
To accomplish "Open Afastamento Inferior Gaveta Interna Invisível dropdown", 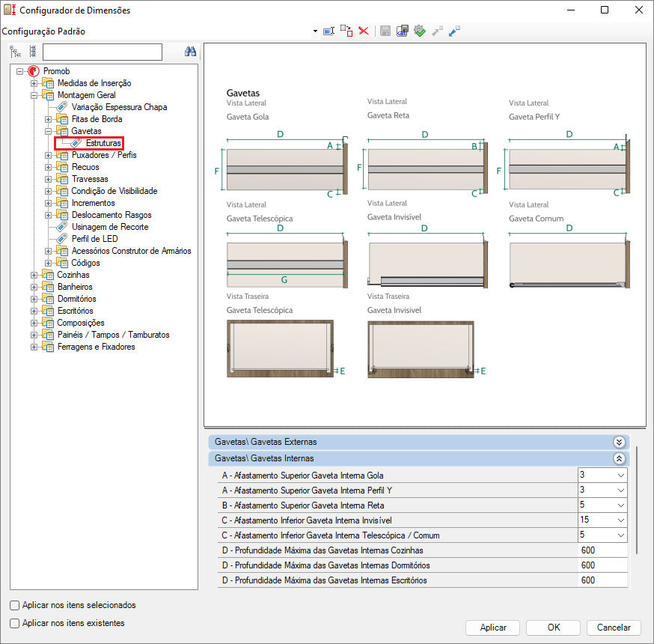I will coord(620,520).
